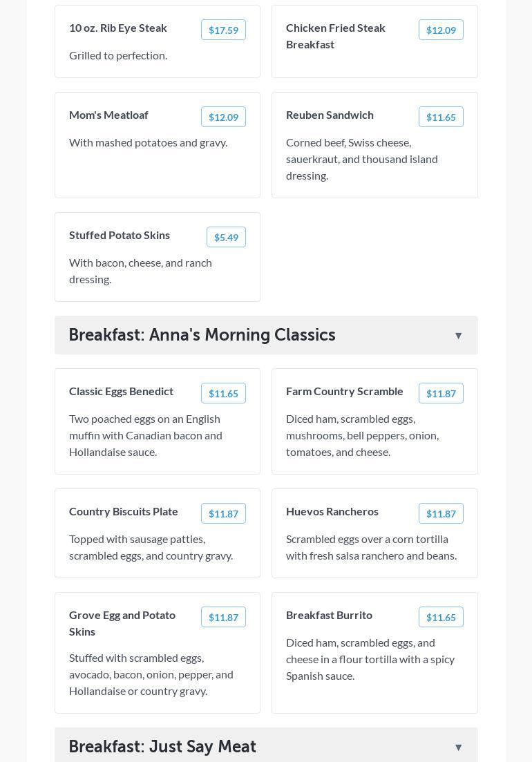Click the Country Biscuits Plate price badge
This screenshot has width=532, height=762.
click(223, 513)
